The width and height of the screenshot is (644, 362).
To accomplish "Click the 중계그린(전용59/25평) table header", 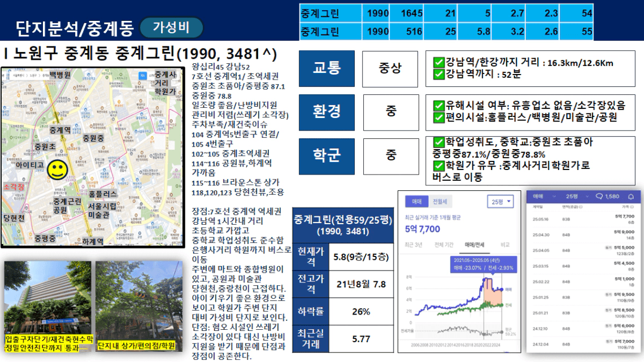I will pos(343,225).
